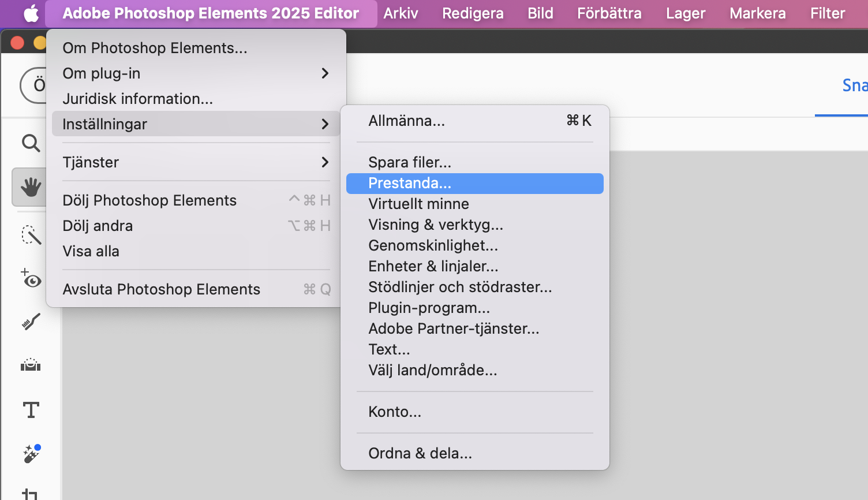Choose Avsluta Photoshop Elements
Viewport: 868px width, 500px height.
(196, 289)
